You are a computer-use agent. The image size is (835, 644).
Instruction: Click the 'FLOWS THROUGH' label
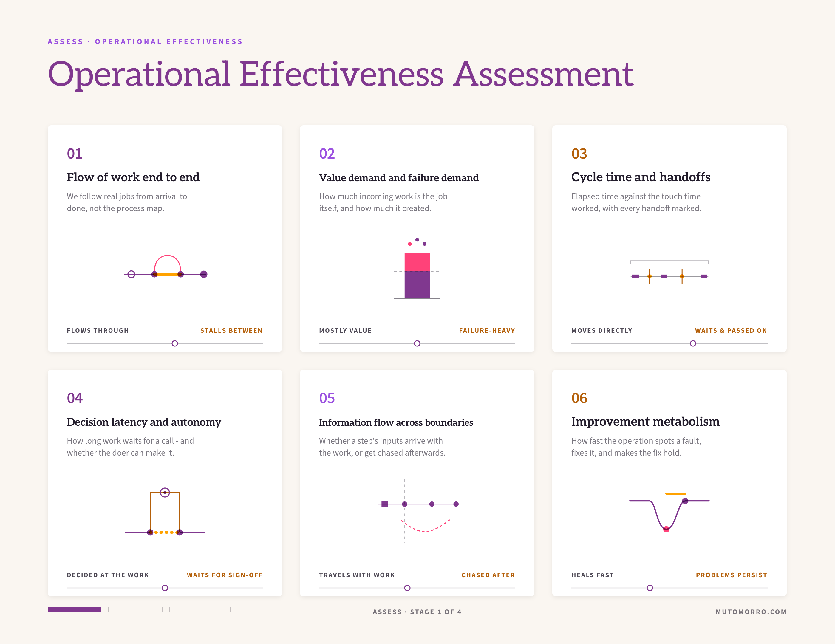pos(98,331)
